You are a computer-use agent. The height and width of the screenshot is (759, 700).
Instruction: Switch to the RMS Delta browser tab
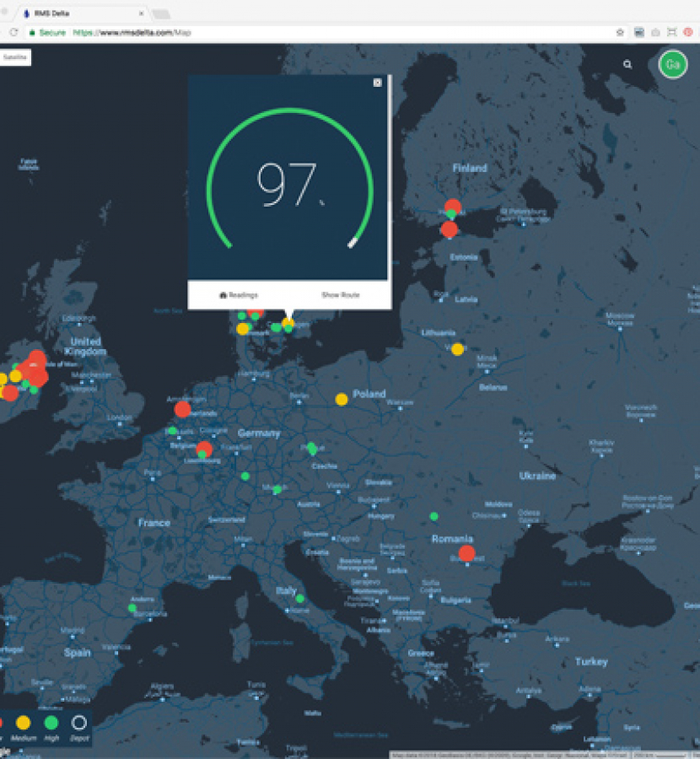click(83, 13)
